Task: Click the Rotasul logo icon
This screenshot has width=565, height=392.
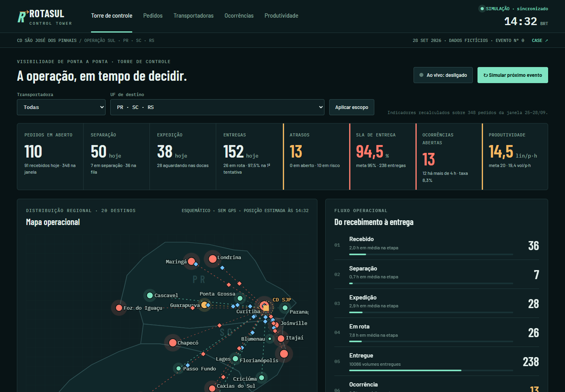Action: coord(23,16)
